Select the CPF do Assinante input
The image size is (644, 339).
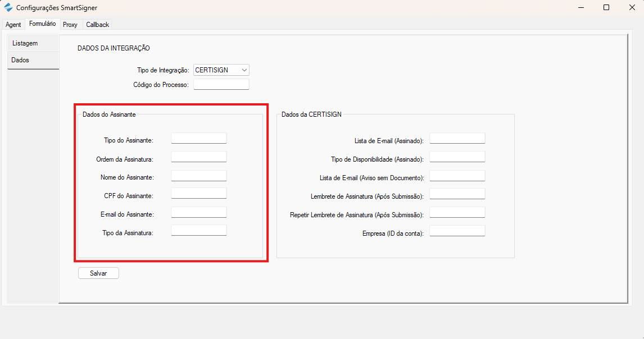(198, 194)
